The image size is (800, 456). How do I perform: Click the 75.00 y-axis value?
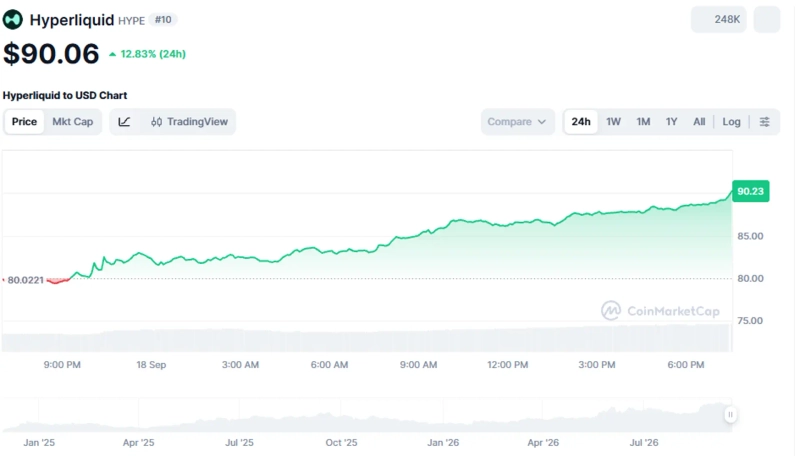click(x=750, y=321)
